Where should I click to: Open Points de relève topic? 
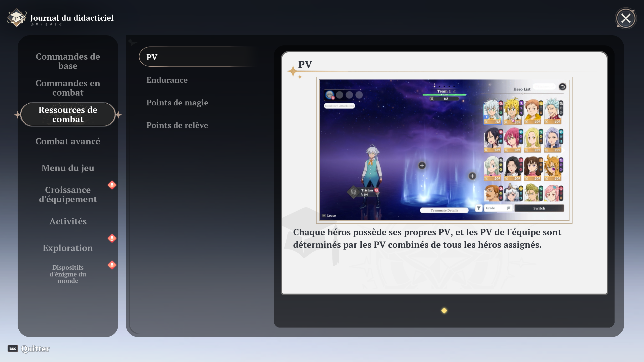click(177, 125)
